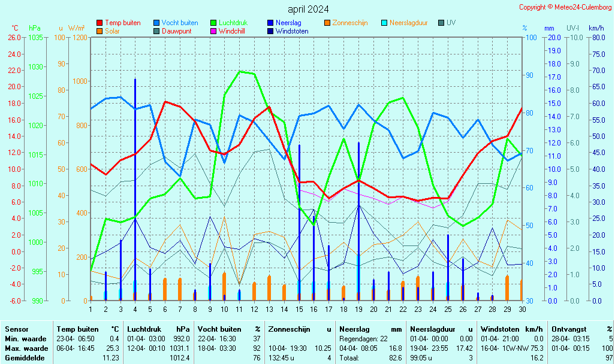615x364 pixels.
Task: Click the Ontvangst % table header
Action: point(581,329)
